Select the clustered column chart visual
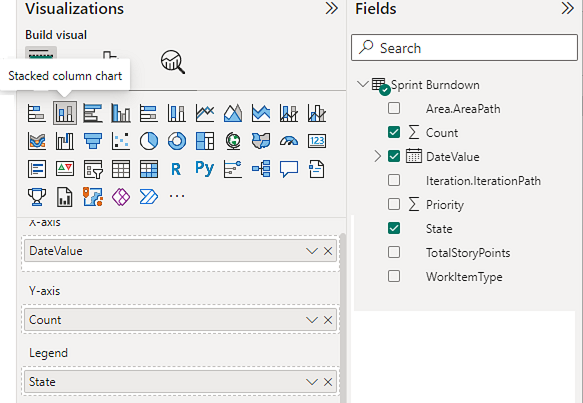Viewport: 583px width, 403px height. click(x=121, y=113)
